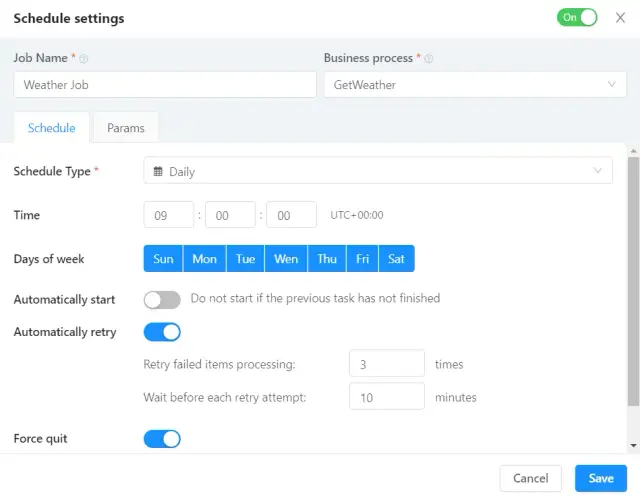Viewport: 640px width, 500px height.
Task: Expand the Schedule Type dropdown
Action: coord(378,171)
